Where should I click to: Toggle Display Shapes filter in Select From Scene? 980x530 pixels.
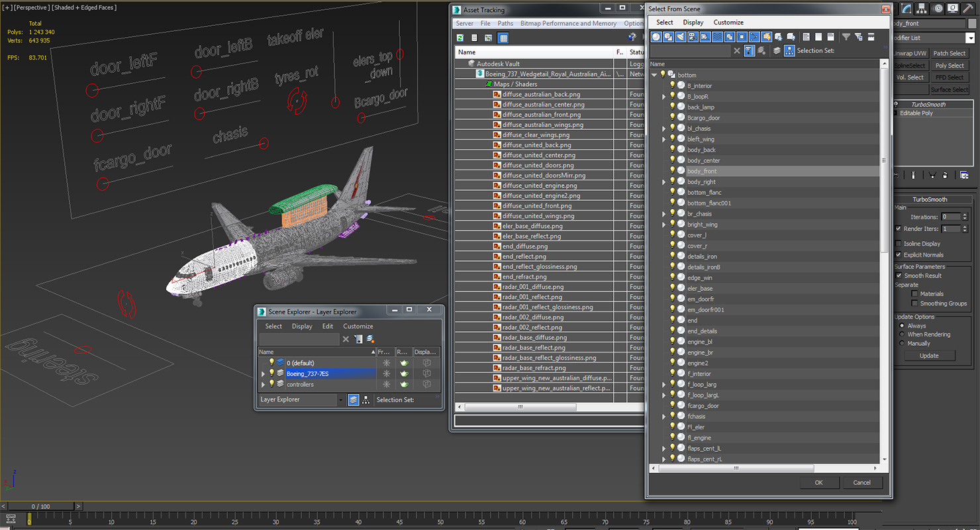668,37
